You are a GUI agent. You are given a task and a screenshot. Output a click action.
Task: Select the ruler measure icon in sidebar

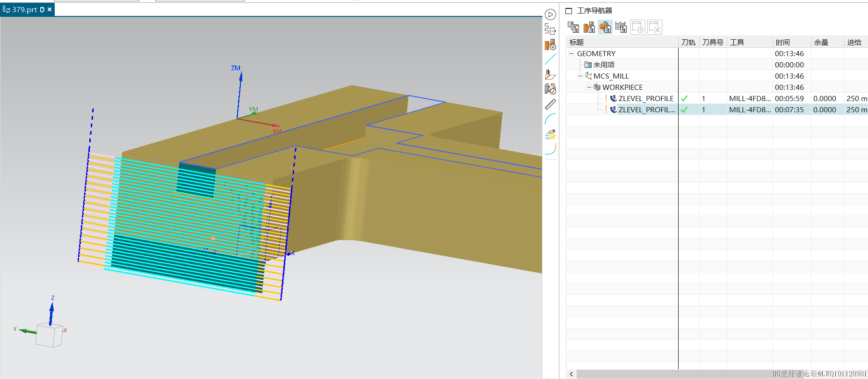pyautogui.click(x=550, y=104)
